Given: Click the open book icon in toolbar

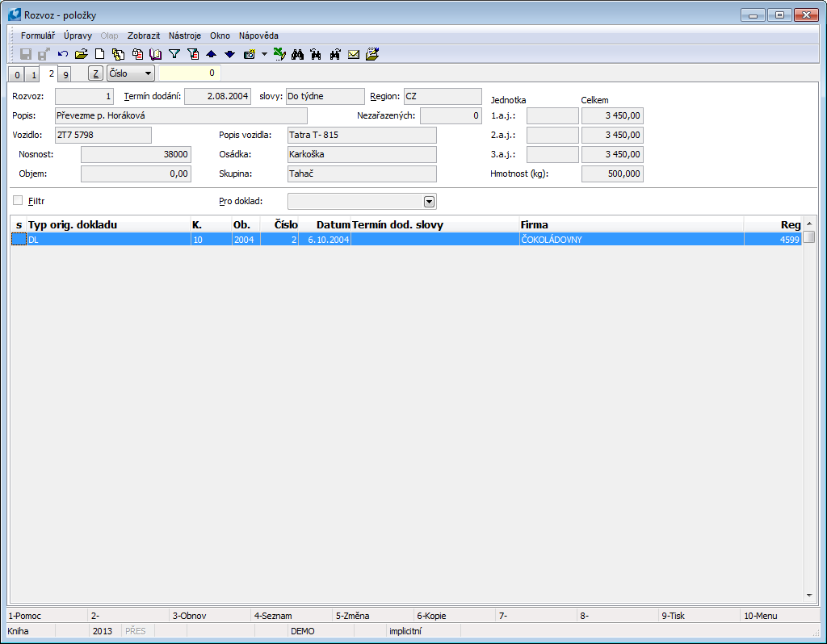Looking at the screenshot, I should [156, 55].
